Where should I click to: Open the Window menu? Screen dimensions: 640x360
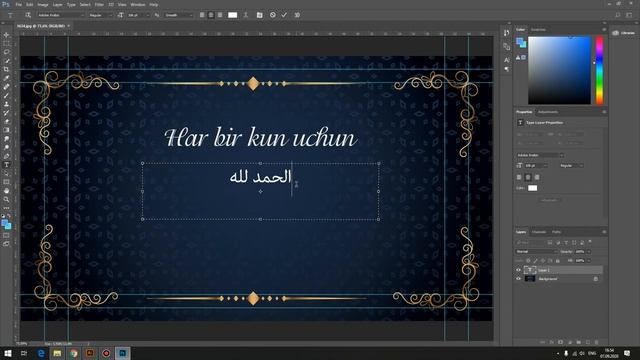click(x=138, y=4)
